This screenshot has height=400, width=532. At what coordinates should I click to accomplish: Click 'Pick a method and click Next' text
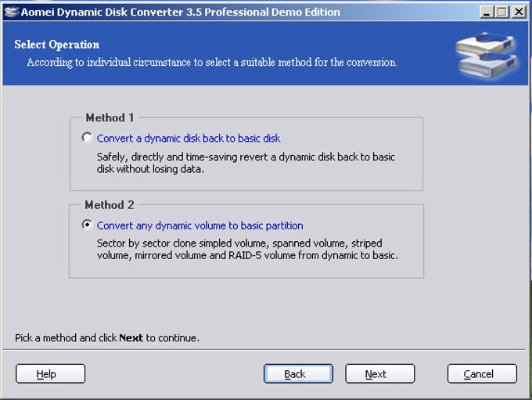click(107, 338)
